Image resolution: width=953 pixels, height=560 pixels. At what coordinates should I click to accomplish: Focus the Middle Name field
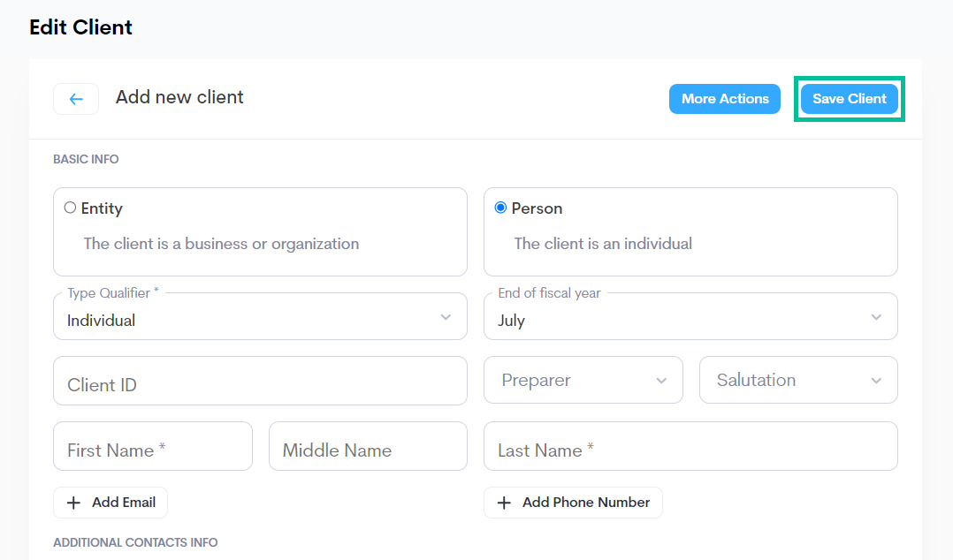[369, 446]
